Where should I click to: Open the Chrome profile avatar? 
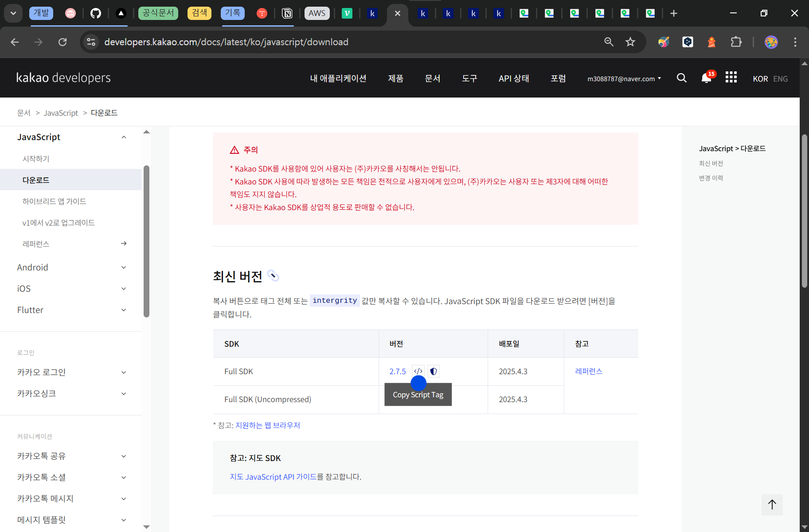pyautogui.click(x=771, y=42)
